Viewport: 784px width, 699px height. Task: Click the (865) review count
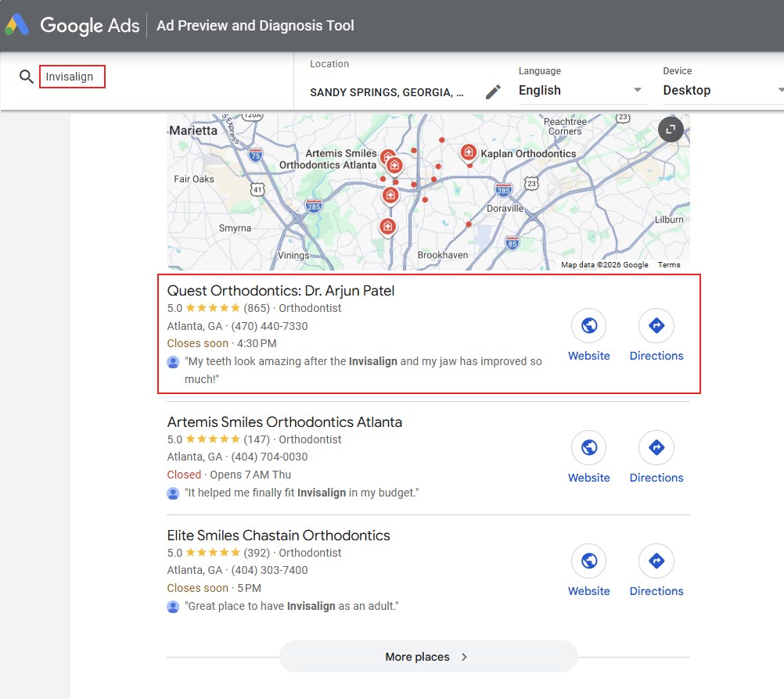coord(257,308)
